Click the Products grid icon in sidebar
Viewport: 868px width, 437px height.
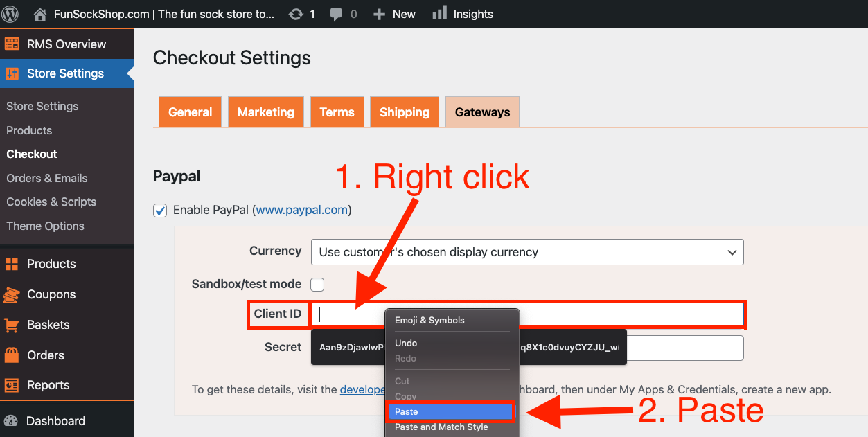pyautogui.click(x=12, y=264)
